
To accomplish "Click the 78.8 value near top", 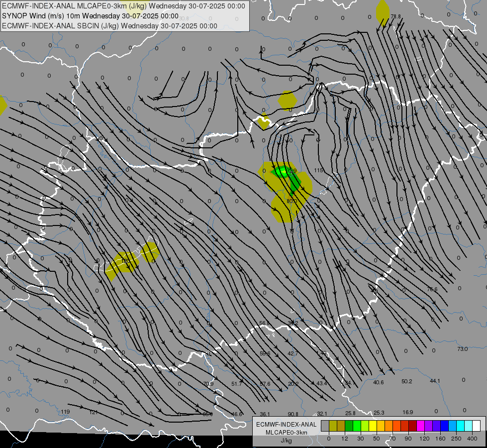I will (395, 16).
